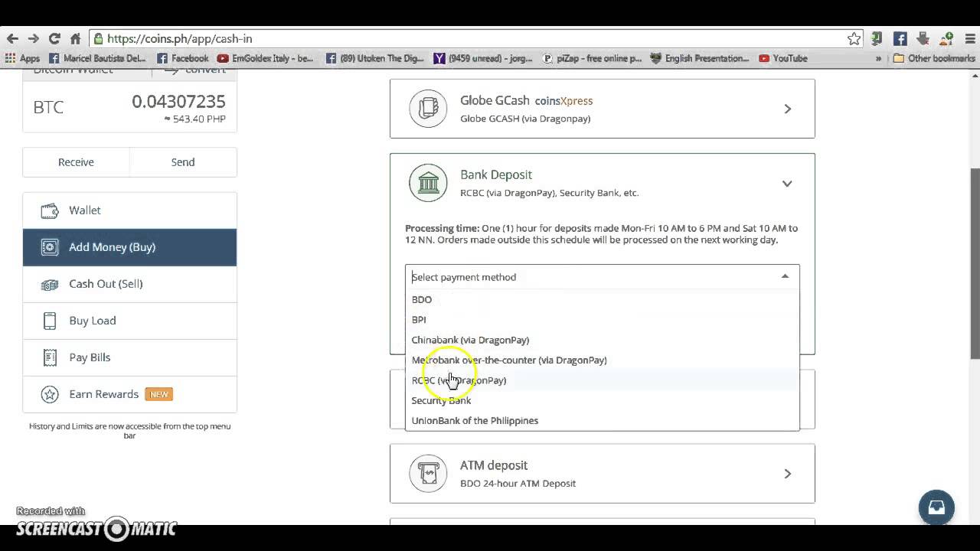Open the YouTube bookmark
Image resolution: width=980 pixels, height=551 pixels.
tap(782, 58)
